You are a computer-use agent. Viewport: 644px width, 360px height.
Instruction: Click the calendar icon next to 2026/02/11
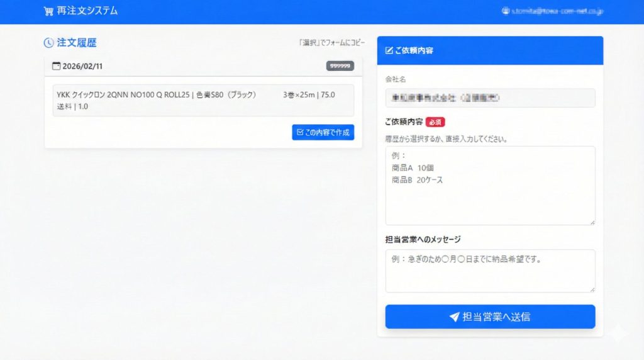click(56, 66)
